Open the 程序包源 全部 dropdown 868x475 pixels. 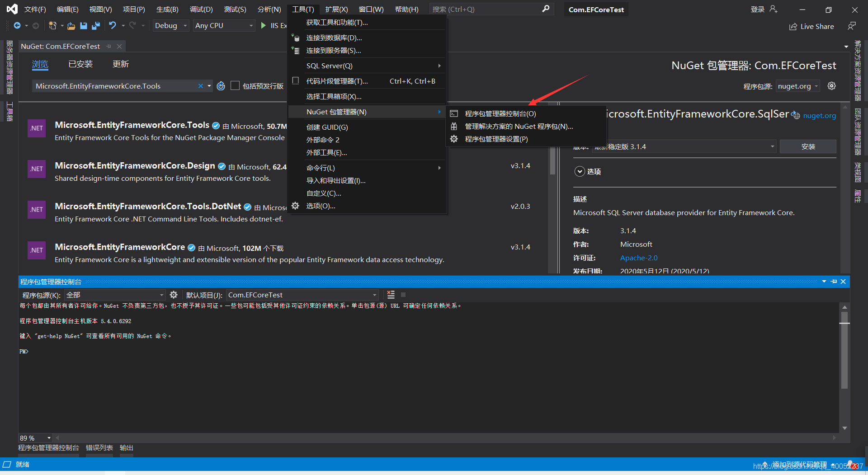pyautogui.click(x=115, y=295)
